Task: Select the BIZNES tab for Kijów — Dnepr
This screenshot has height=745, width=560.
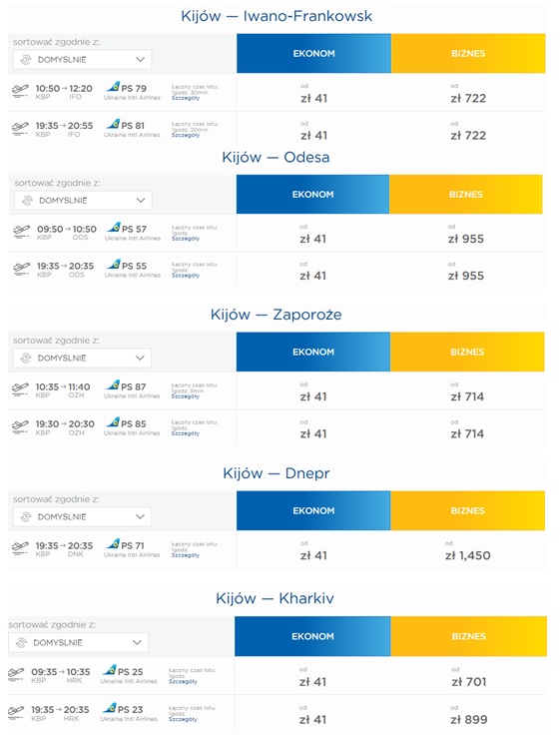Action: (468, 510)
